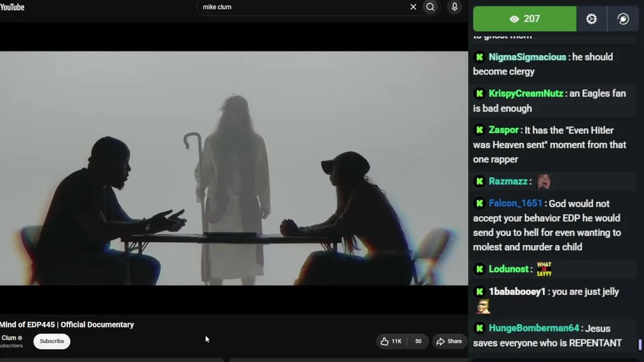Select the Razmazz username in chat
Screen dimensions: 644x362
point(508,182)
